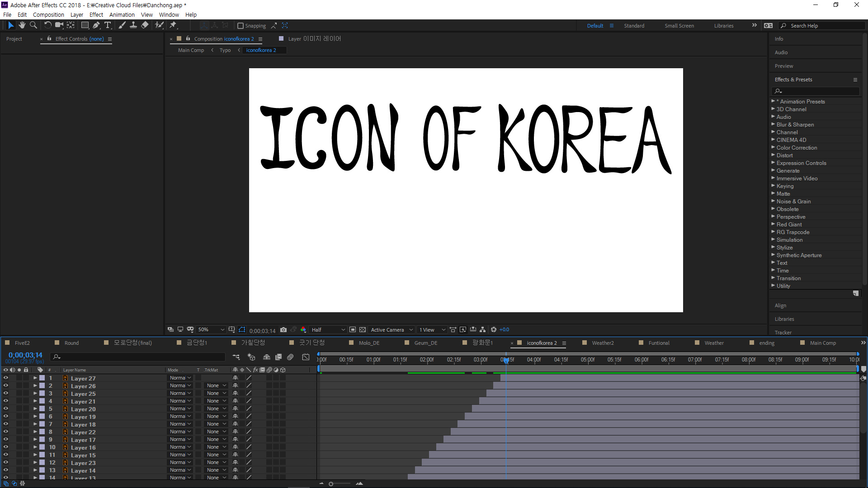Click the timeline ruler at 05:00f
Screen dimensions: 868x488
[588, 360]
